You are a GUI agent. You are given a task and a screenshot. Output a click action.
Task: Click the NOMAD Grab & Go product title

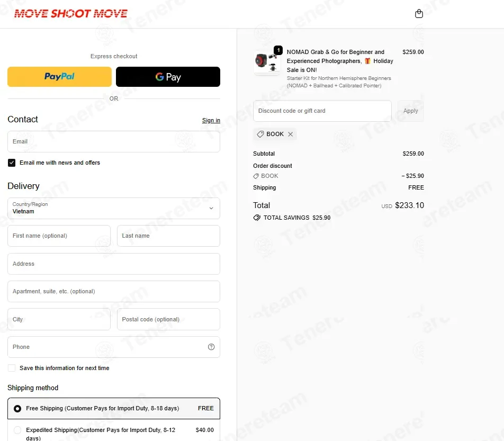[x=340, y=61]
